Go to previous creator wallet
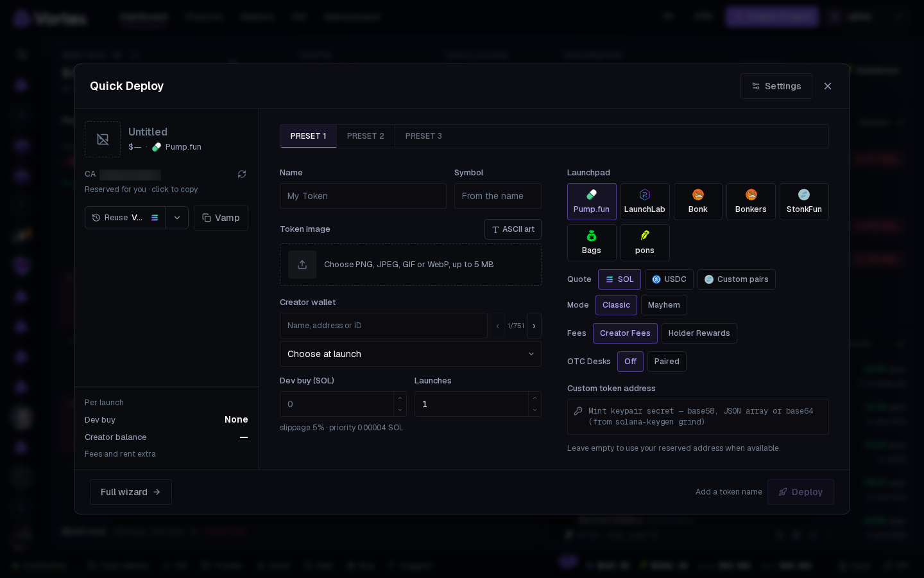The width and height of the screenshot is (924, 578). [497, 326]
